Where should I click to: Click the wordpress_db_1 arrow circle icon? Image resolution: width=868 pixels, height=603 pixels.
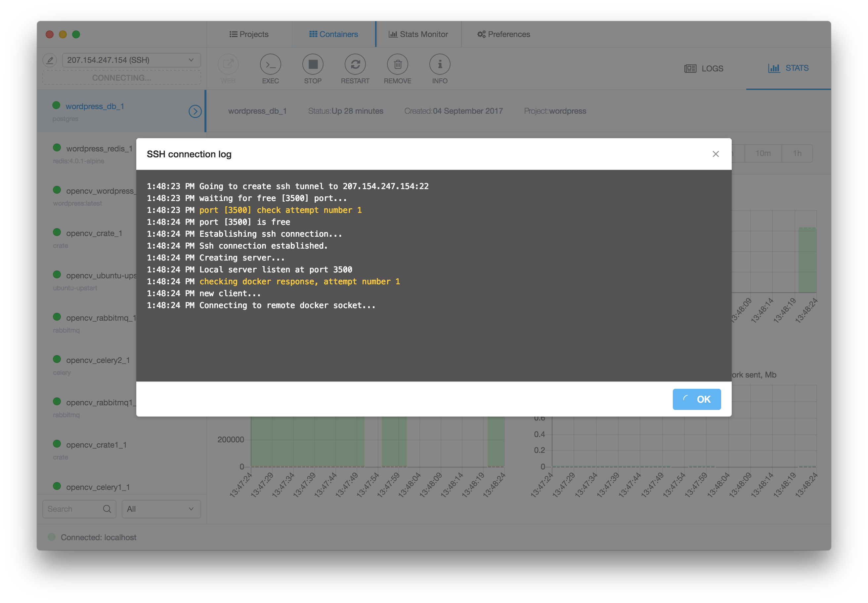pos(195,111)
